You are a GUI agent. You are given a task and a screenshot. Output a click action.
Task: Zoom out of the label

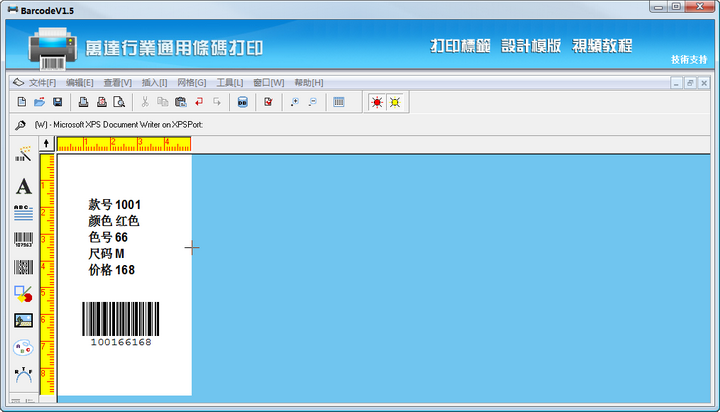[313, 102]
